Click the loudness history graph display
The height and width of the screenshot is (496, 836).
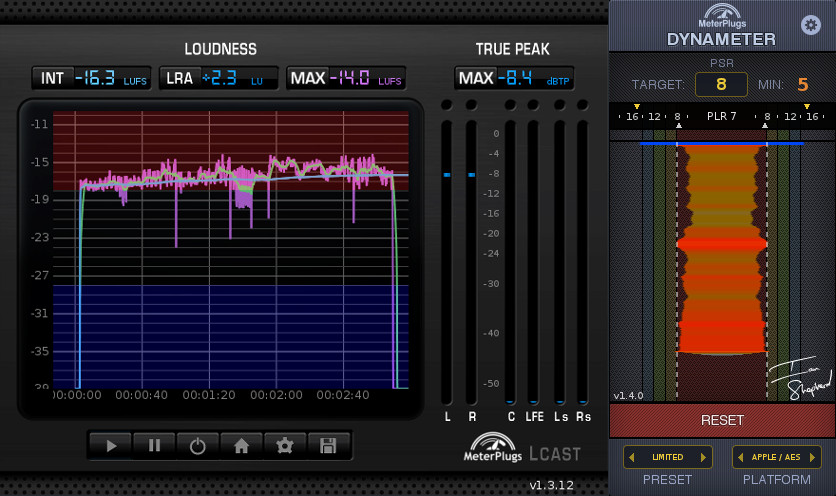(x=231, y=250)
